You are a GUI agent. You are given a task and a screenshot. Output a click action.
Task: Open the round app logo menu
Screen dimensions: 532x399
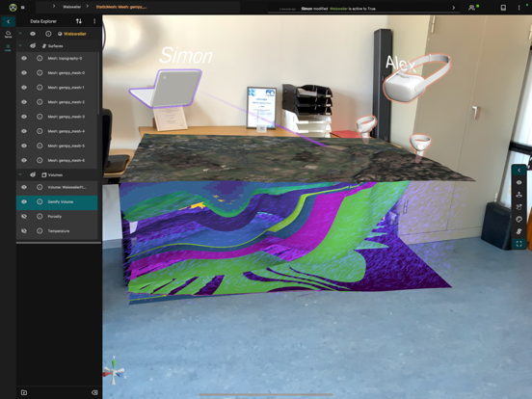pos(13,7)
